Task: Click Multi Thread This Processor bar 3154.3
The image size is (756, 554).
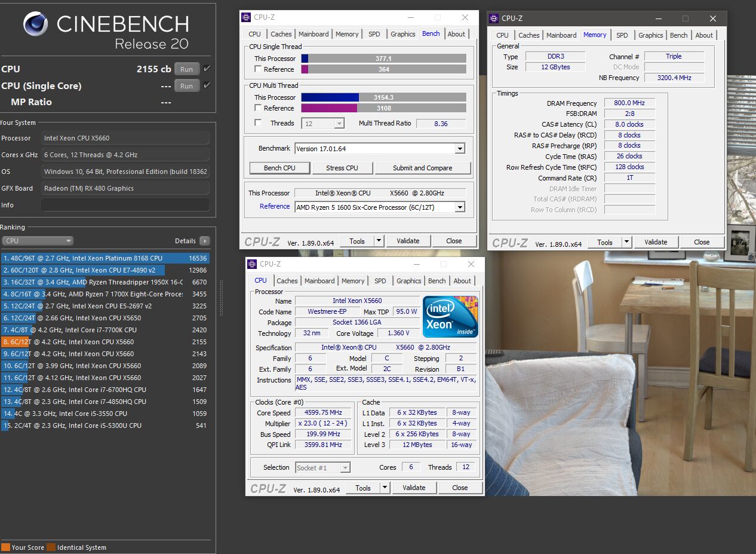Action: (383, 97)
